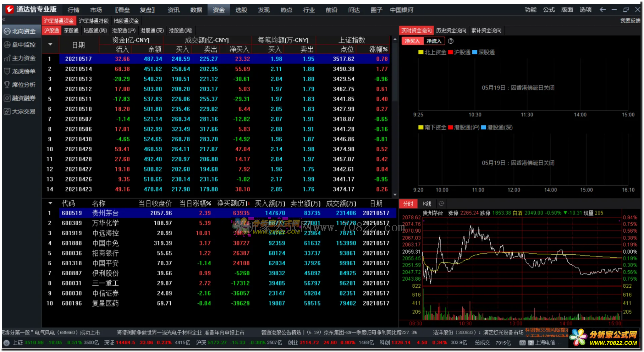
Task: Switch to the 历史资金流向 tab
Action: tap(451, 31)
